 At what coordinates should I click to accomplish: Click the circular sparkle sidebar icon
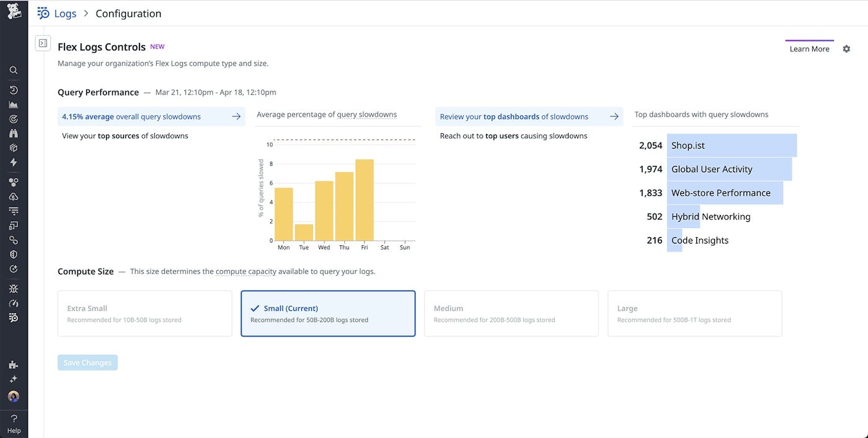(14, 269)
